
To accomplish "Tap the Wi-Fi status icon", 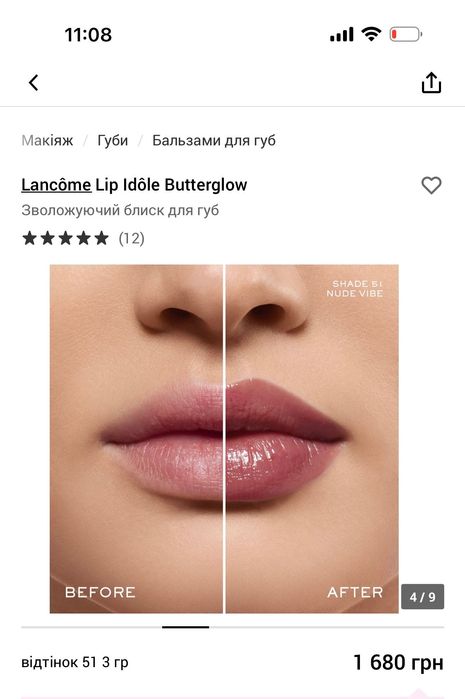I will pos(371,34).
